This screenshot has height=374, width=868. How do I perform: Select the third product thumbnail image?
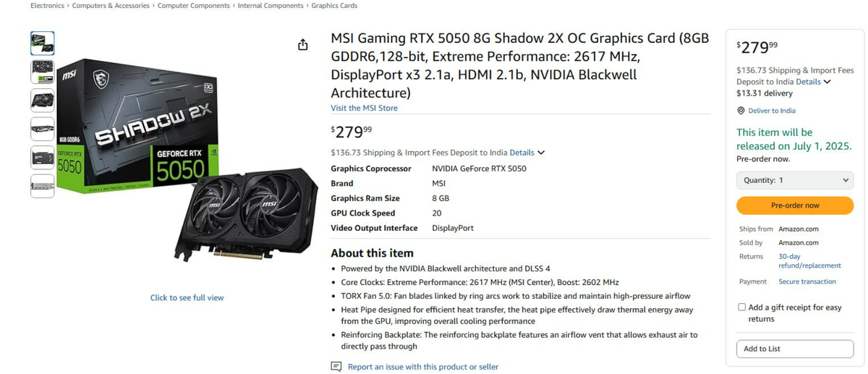(43, 100)
